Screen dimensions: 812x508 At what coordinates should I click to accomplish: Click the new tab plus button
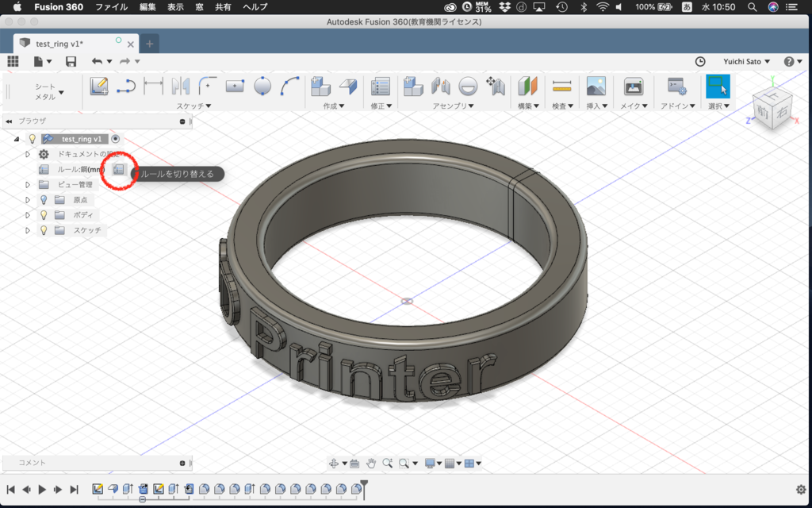tap(150, 44)
